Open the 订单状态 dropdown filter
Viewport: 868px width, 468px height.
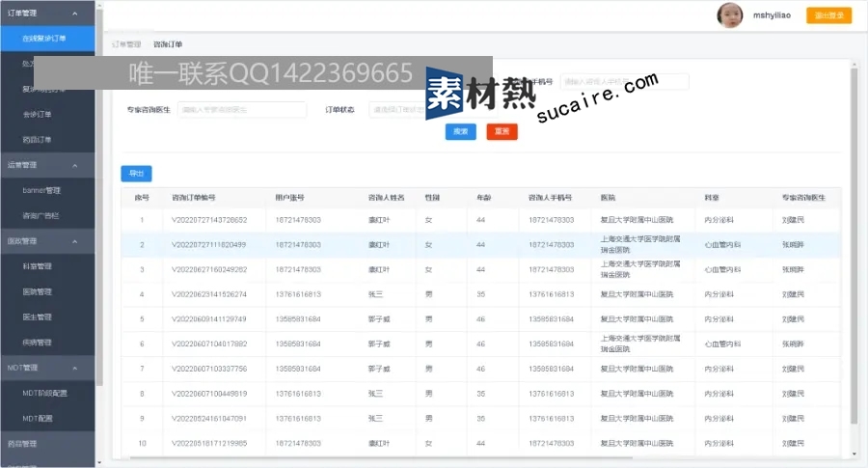point(395,110)
